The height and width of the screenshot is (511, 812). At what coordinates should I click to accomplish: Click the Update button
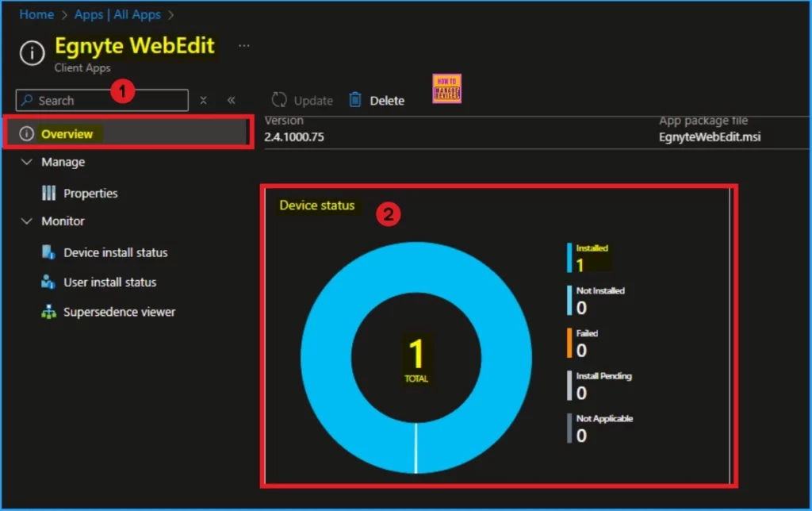click(302, 100)
